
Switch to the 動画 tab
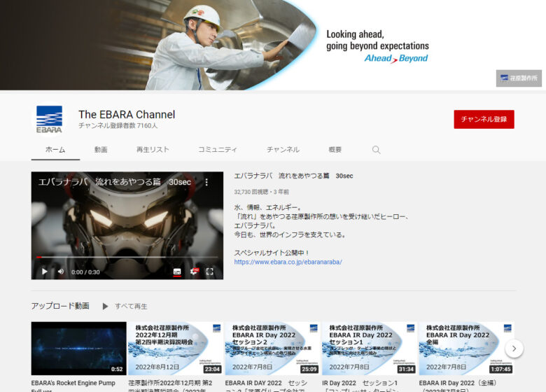101,150
